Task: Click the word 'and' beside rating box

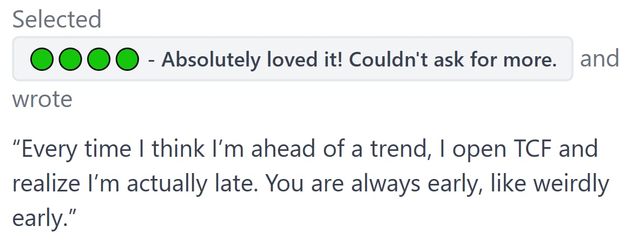Action: pyautogui.click(x=599, y=58)
